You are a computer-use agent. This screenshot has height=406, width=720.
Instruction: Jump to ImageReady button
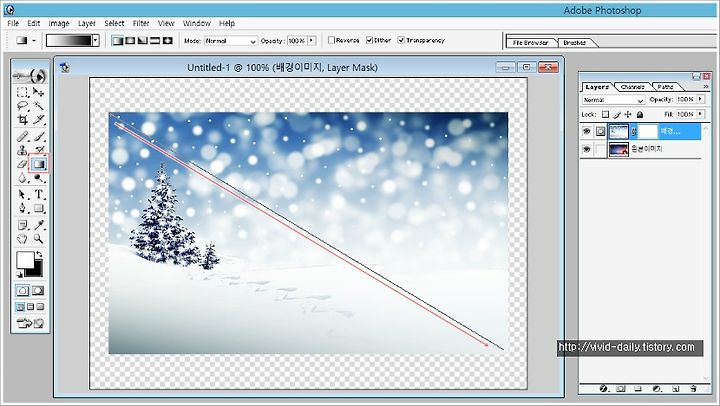(30, 323)
